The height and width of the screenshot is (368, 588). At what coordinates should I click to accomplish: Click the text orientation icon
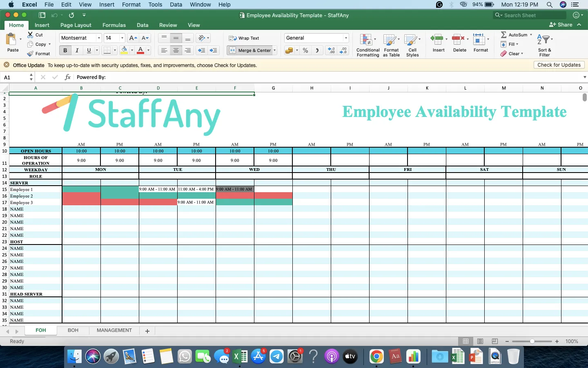[201, 38]
